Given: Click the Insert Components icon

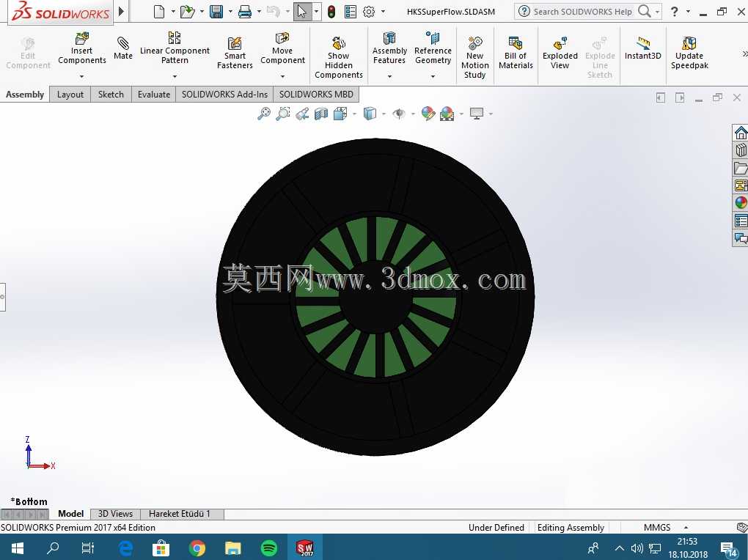Looking at the screenshot, I should click(x=81, y=38).
